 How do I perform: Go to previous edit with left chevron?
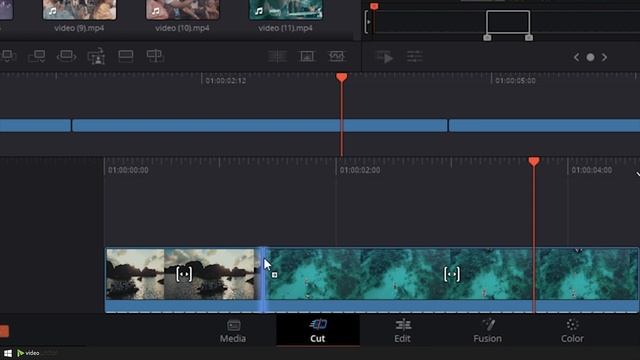576,57
